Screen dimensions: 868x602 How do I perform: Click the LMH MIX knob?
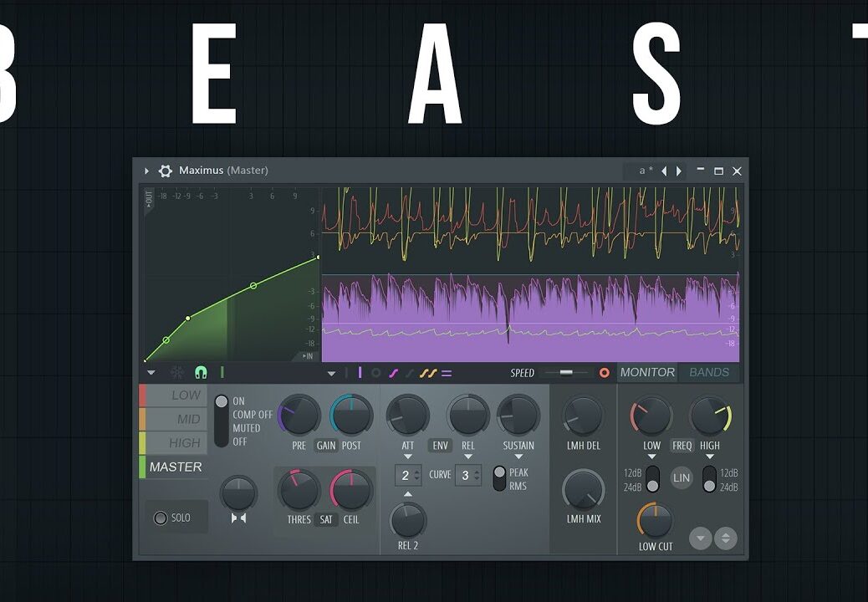tap(584, 490)
